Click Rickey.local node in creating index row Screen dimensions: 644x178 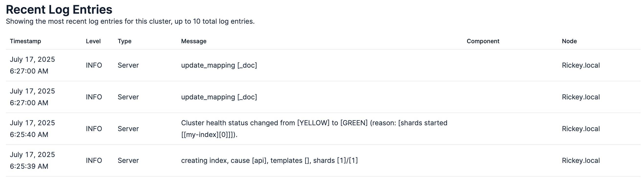pyautogui.click(x=581, y=160)
